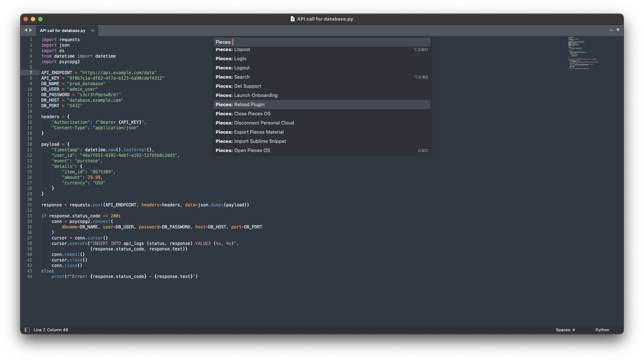Select Pieces: Import Sublime Snippet command
Image resolution: width=644 pixels, height=361 pixels.
click(322, 141)
